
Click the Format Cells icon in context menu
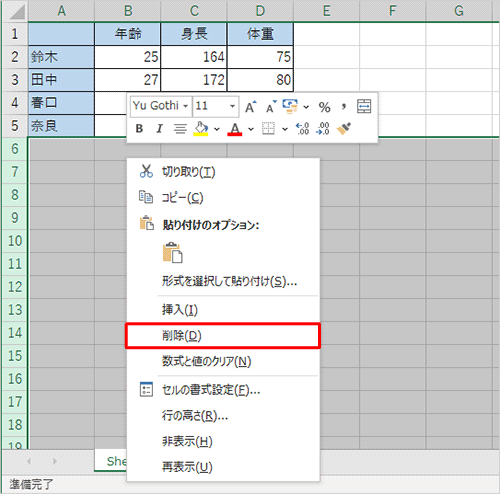click(146, 389)
